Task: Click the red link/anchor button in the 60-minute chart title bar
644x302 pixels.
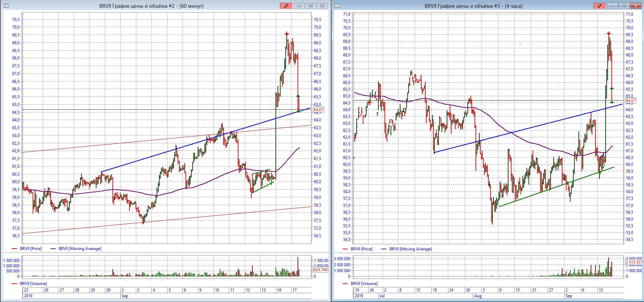Action: point(286,6)
